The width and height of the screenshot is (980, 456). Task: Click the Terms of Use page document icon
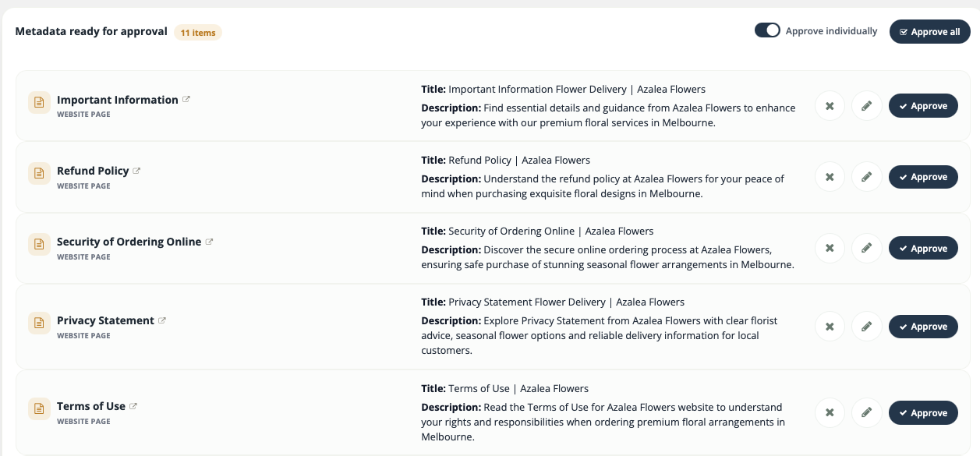tap(39, 409)
